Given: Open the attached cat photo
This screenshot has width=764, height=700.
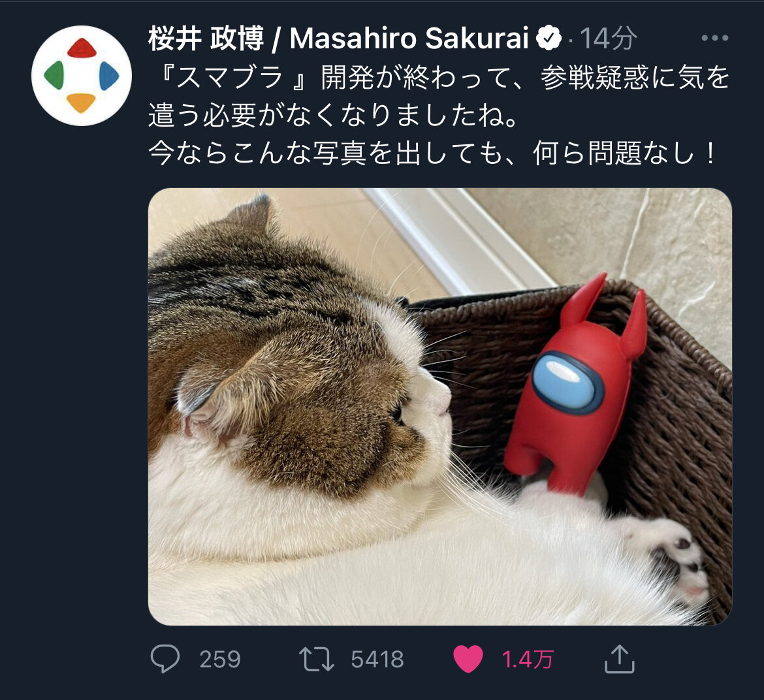Looking at the screenshot, I should point(440,407).
